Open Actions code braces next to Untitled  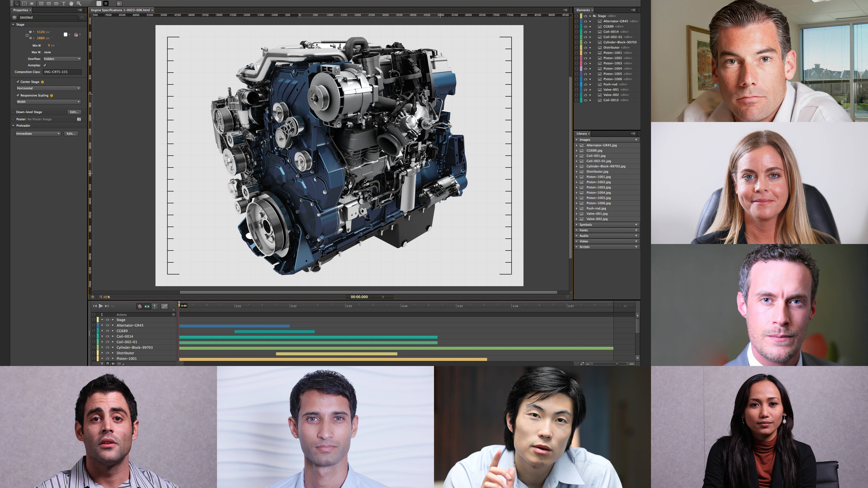82,17
